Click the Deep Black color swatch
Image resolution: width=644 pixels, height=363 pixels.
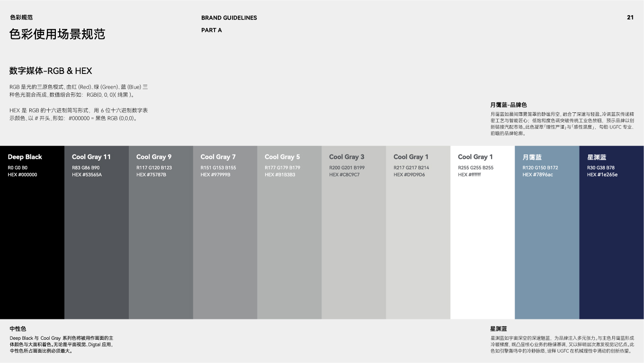pos(32,237)
